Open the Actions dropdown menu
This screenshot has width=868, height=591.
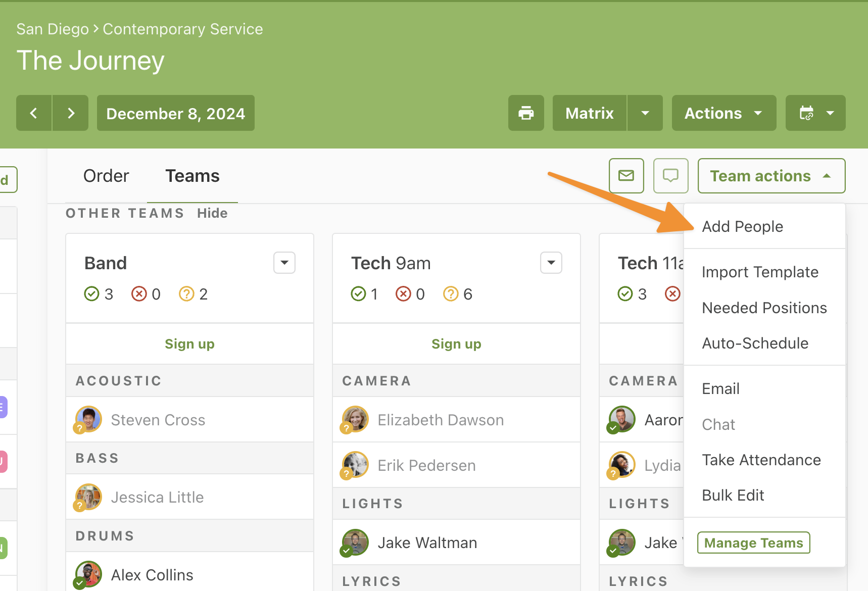pyautogui.click(x=724, y=113)
